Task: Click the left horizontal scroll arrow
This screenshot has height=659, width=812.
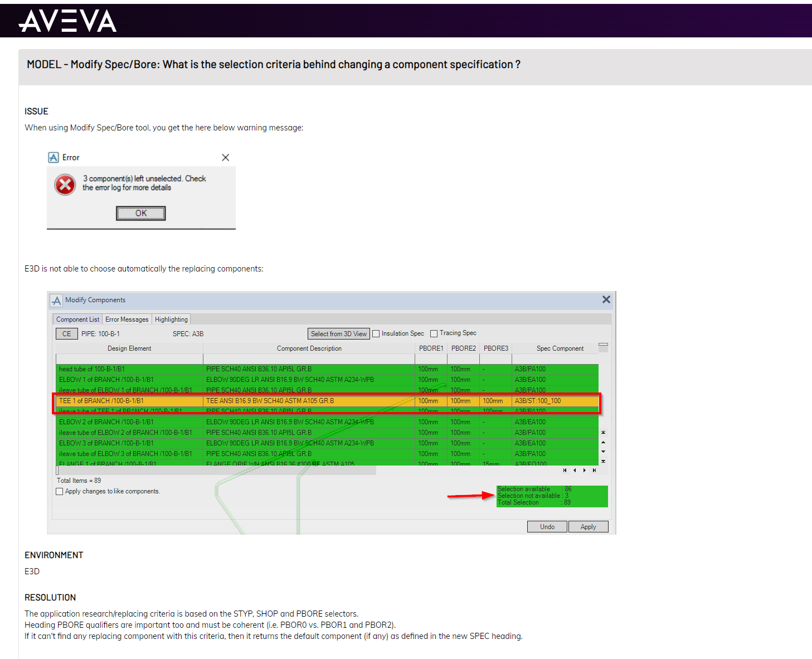Action: 575,471
